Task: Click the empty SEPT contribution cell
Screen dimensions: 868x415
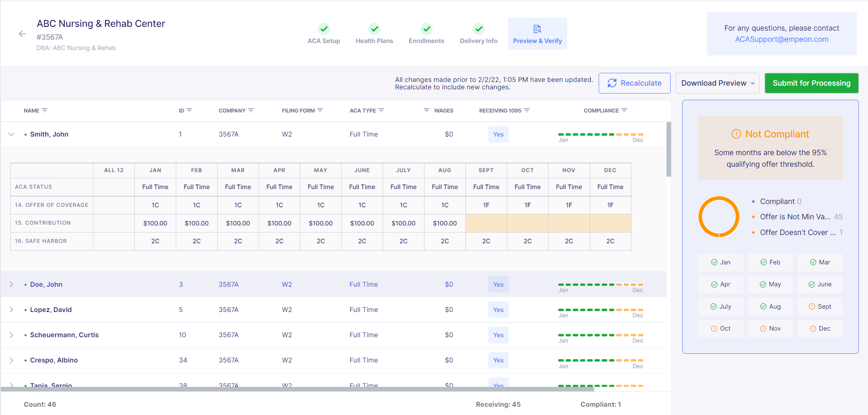Action: pos(486,223)
